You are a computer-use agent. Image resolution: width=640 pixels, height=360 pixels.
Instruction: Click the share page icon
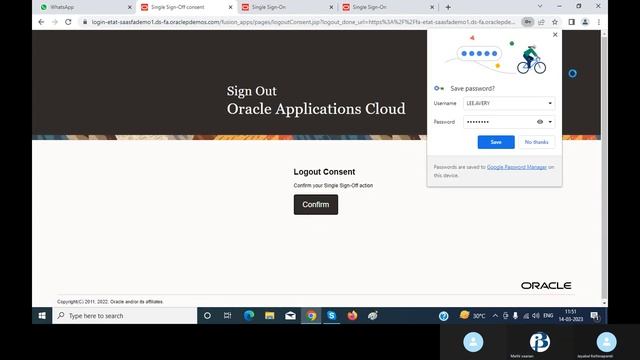click(541, 22)
